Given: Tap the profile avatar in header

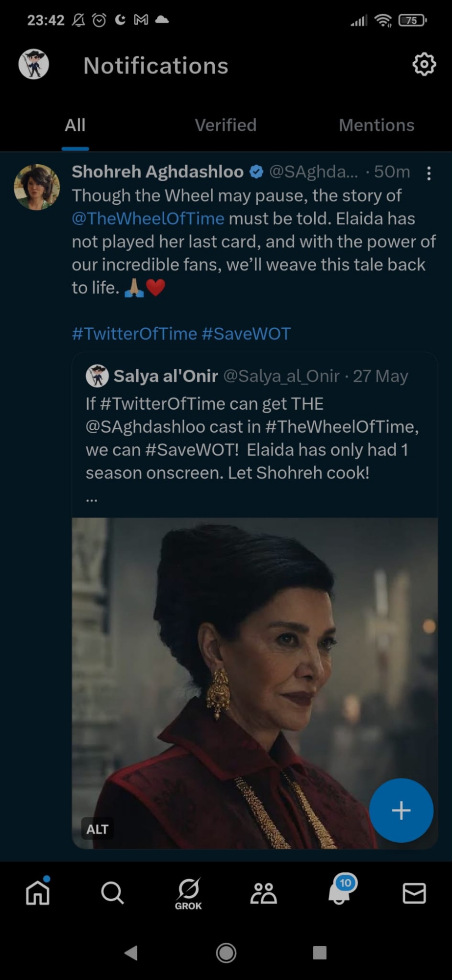Looking at the screenshot, I should point(34,64).
